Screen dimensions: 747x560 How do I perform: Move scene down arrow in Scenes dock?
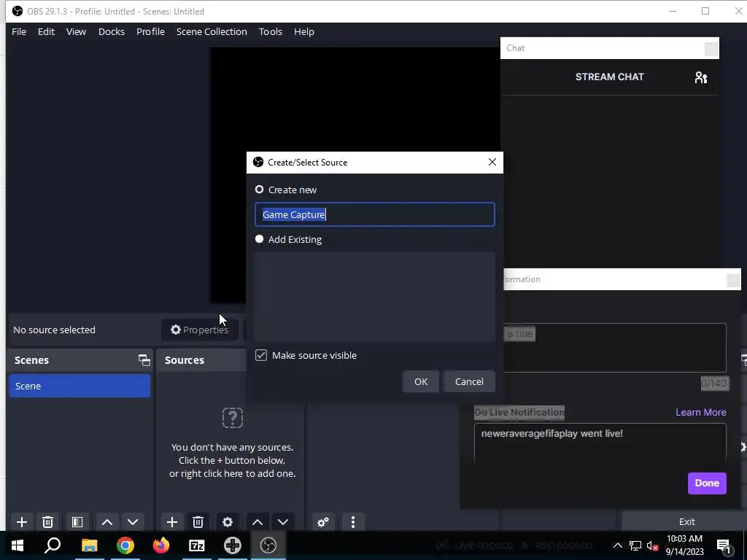coord(133,522)
